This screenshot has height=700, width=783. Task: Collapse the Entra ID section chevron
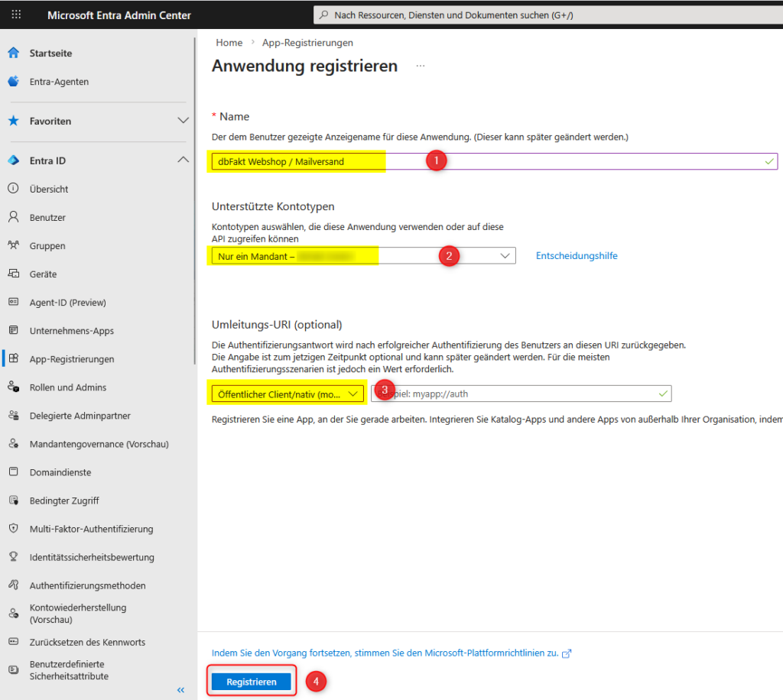click(183, 160)
